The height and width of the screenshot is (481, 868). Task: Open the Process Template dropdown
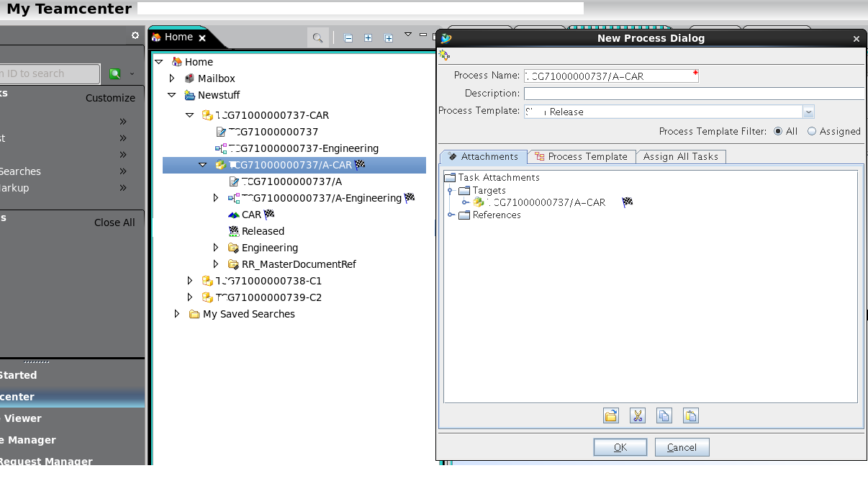coord(808,112)
